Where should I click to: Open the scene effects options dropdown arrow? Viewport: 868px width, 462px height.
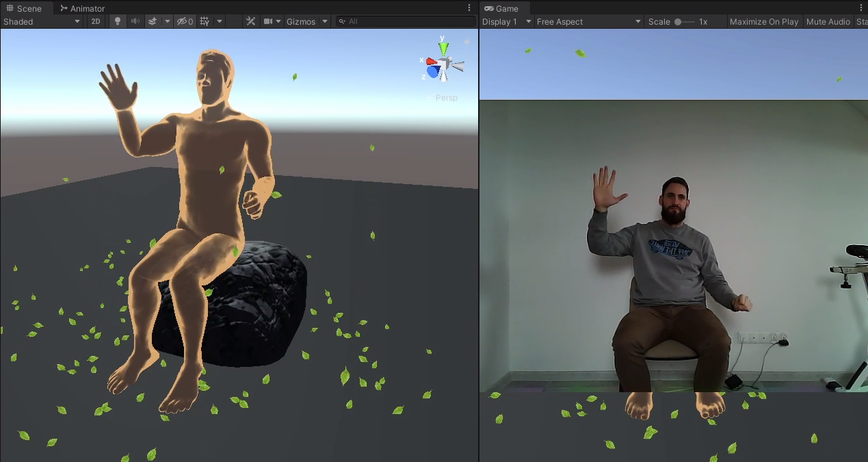click(168, 21)
